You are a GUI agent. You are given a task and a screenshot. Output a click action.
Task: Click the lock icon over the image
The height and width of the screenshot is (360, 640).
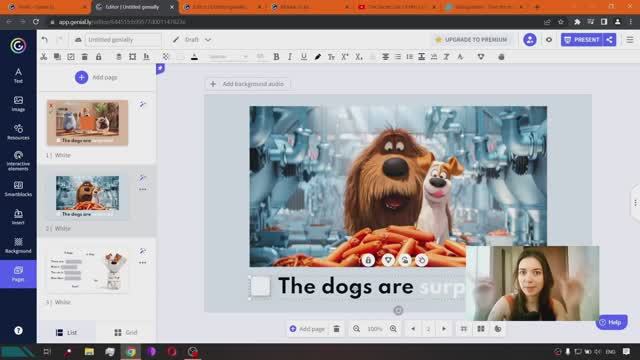[368, 260]
